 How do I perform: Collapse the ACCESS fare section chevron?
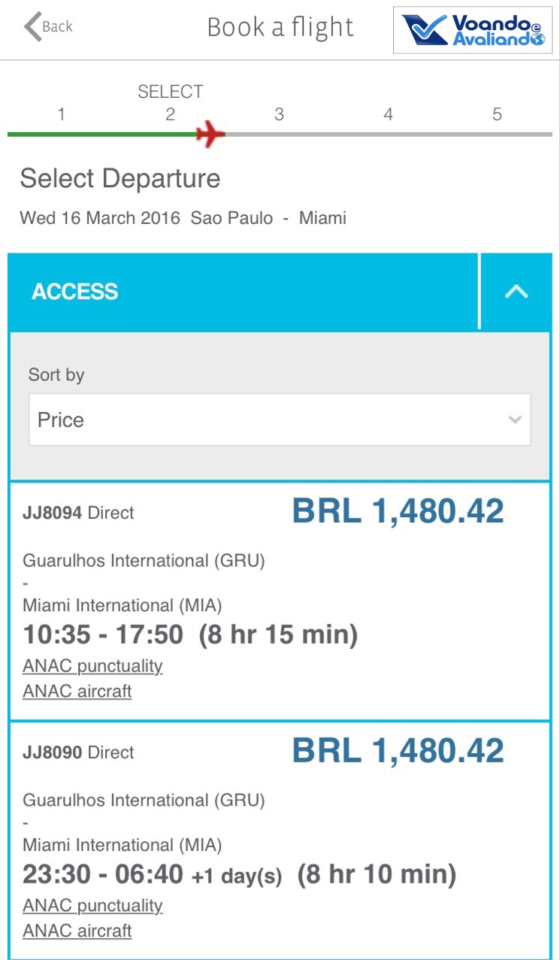(x=516, y=292)
